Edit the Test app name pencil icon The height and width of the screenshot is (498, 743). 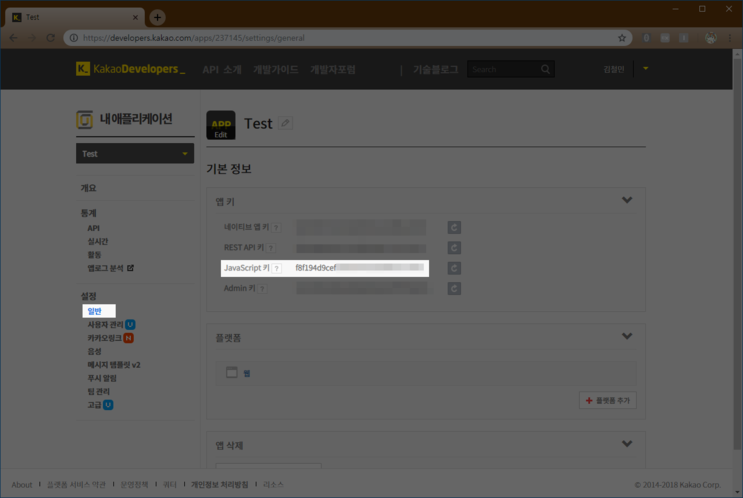pyautogui.click(x=285, y=123)
